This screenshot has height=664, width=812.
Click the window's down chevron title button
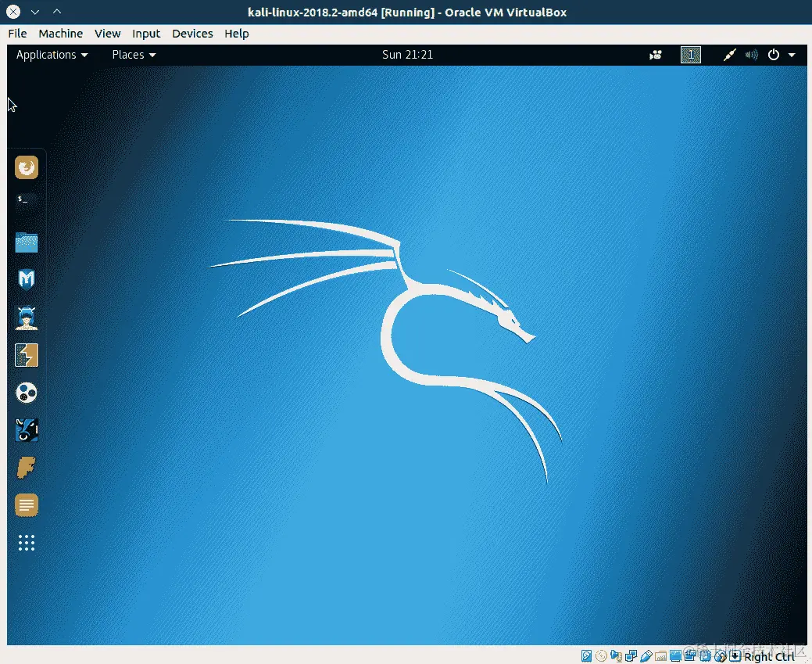point(35,12)
